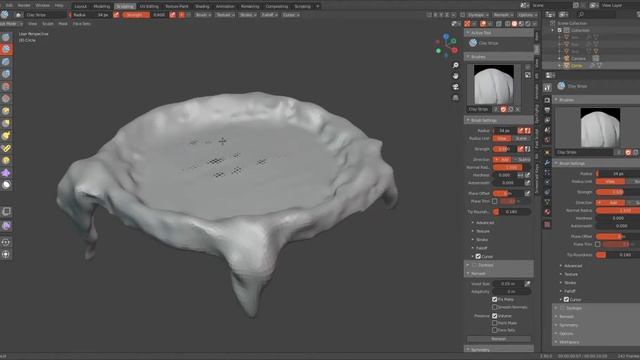The height and width of the screenshot is (360, 640).
Task: Toggle strength pressure icon in header
Action: (x=173, y=15)
